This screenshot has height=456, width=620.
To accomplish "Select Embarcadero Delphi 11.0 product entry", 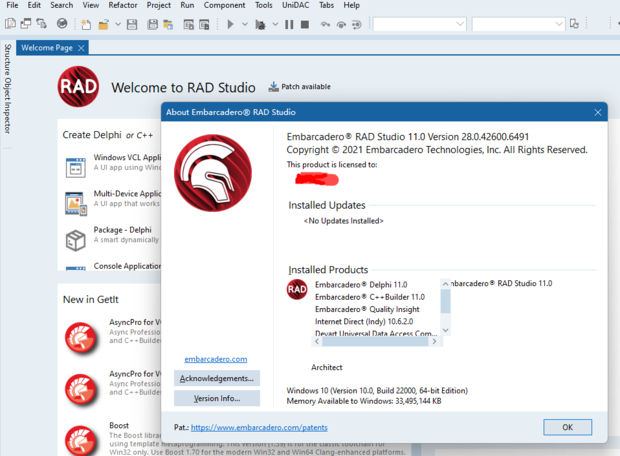I will click(361, 285).
